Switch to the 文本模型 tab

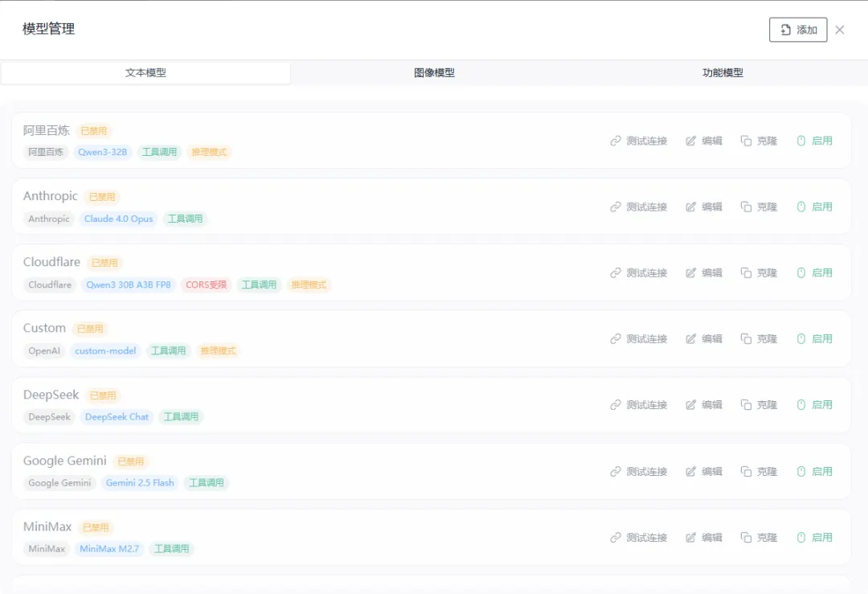(x=145, y=72)
